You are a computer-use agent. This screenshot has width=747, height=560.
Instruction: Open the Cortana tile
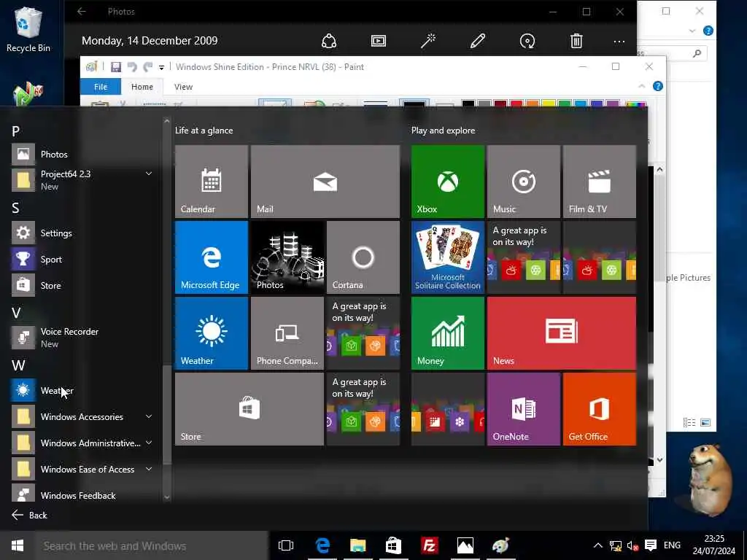[363, 257]
